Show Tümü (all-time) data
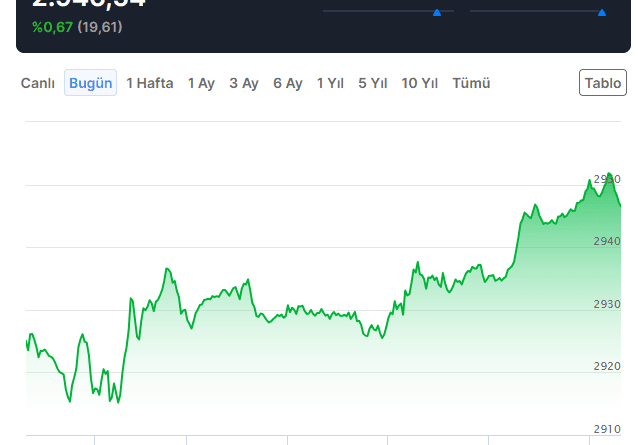This screenshot has height=445, width=638. [471, 83]
